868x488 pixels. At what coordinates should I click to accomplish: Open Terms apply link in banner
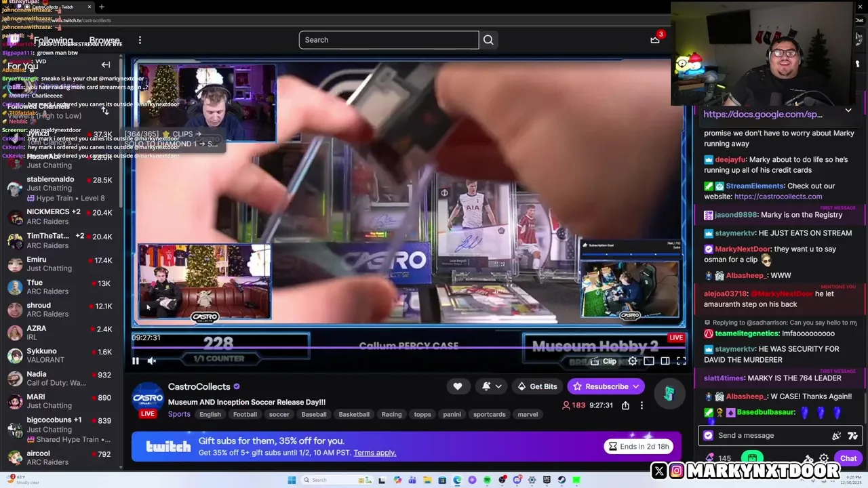coord(374,453)
